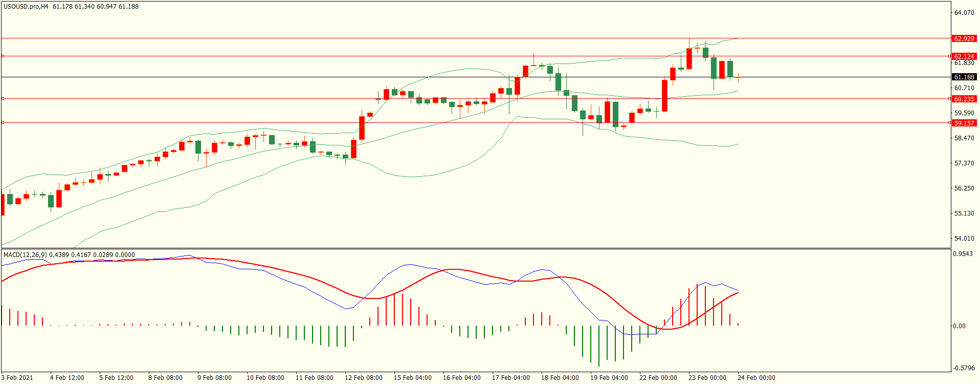Screen dimensions: 980x384
Task: Click the 0.9543 MACD scale value
Action: [964, 254]
